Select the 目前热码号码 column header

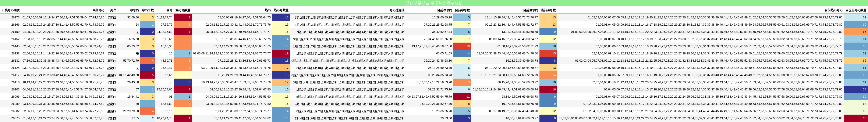click(833, 10)
